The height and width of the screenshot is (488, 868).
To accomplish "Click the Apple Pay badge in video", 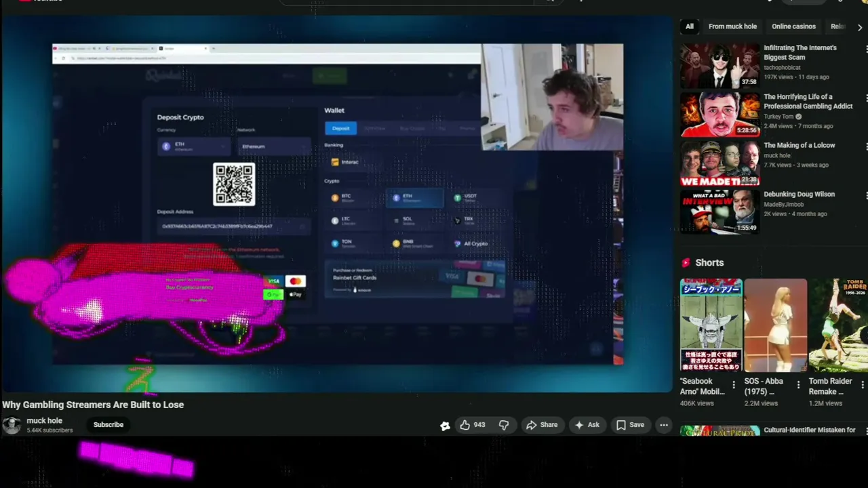I will [x=295, y=295].
